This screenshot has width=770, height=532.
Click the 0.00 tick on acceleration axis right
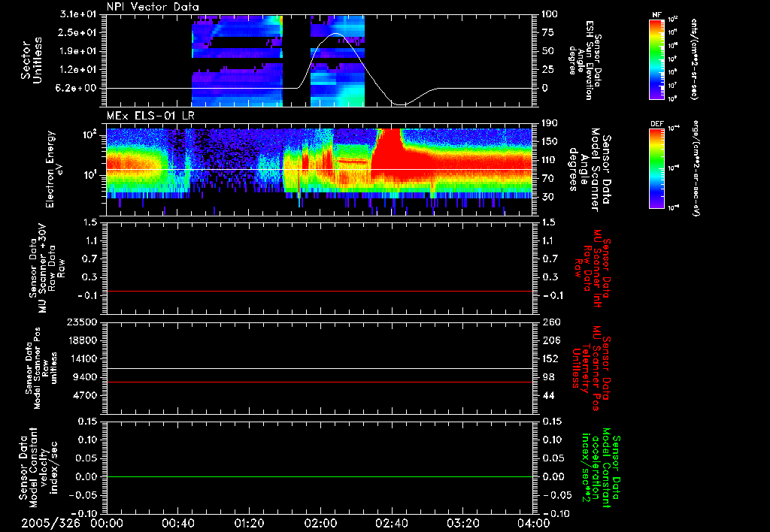coord(553,476)
